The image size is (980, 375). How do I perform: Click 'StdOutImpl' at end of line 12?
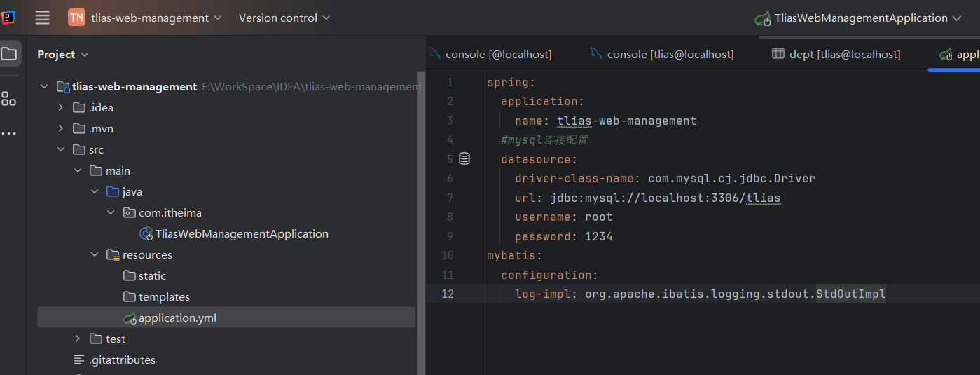(851, 294)
